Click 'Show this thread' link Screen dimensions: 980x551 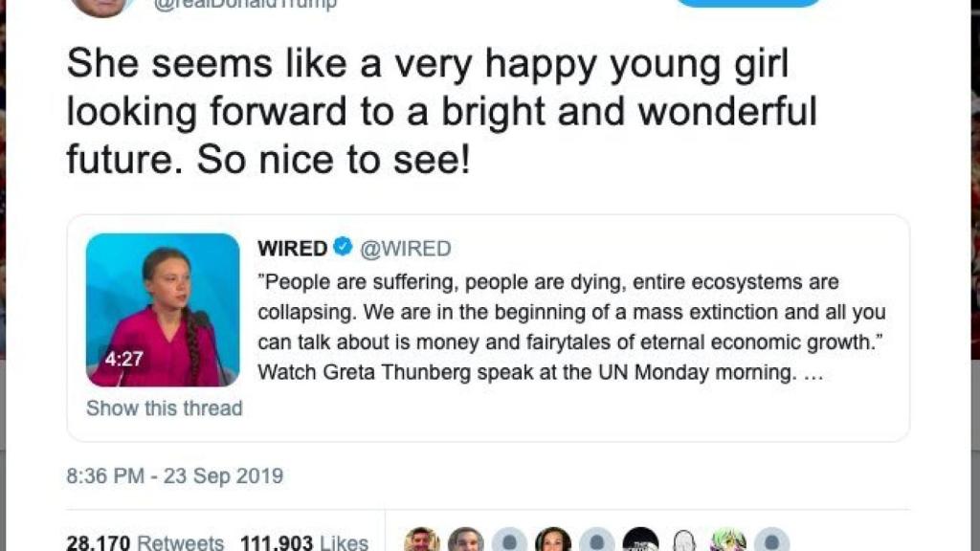[x=164, y=408]
